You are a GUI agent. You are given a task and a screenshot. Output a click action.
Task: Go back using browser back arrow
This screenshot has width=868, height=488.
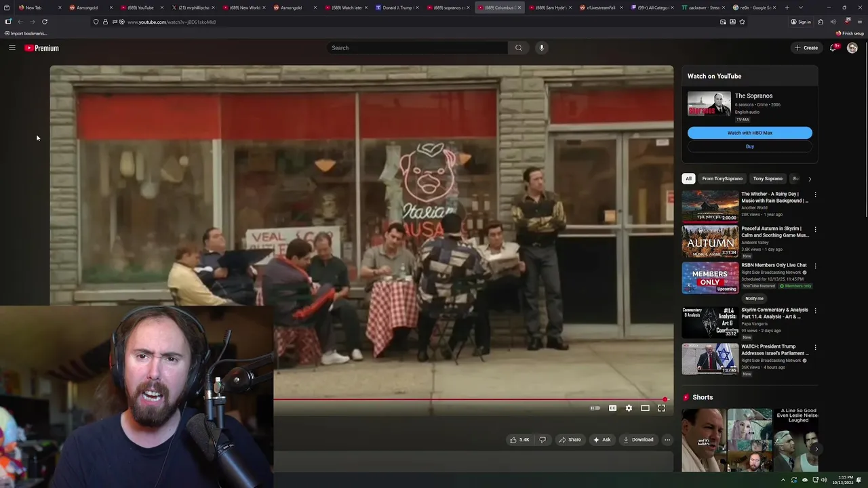click(x=20, y=22)
